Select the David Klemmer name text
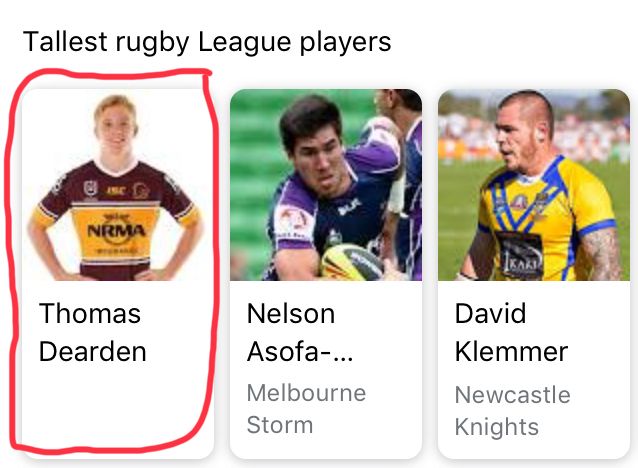The width and height of the screenshot is (638, 468). tap(511, 332)
